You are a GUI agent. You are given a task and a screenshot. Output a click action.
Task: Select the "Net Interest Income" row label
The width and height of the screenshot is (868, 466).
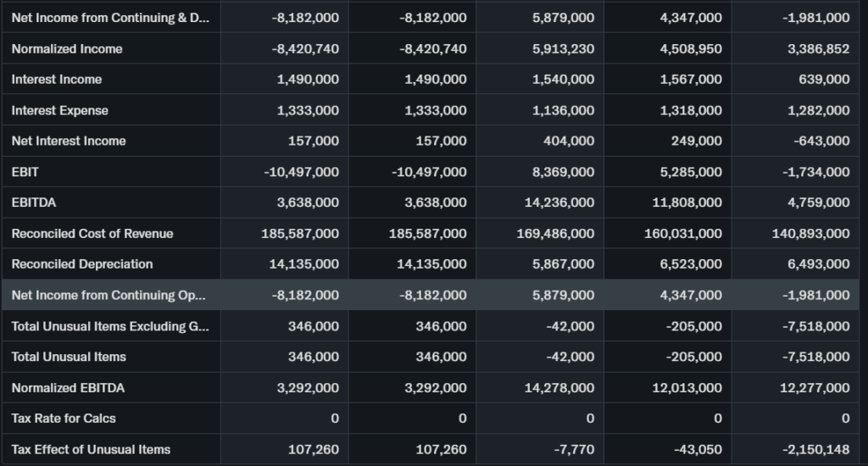click(x=69, y=141)
